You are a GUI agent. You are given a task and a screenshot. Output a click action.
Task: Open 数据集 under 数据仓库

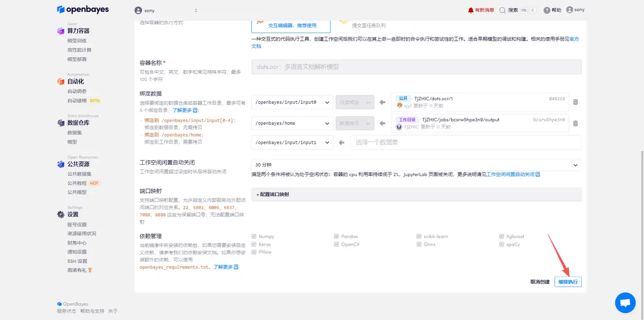75,133
